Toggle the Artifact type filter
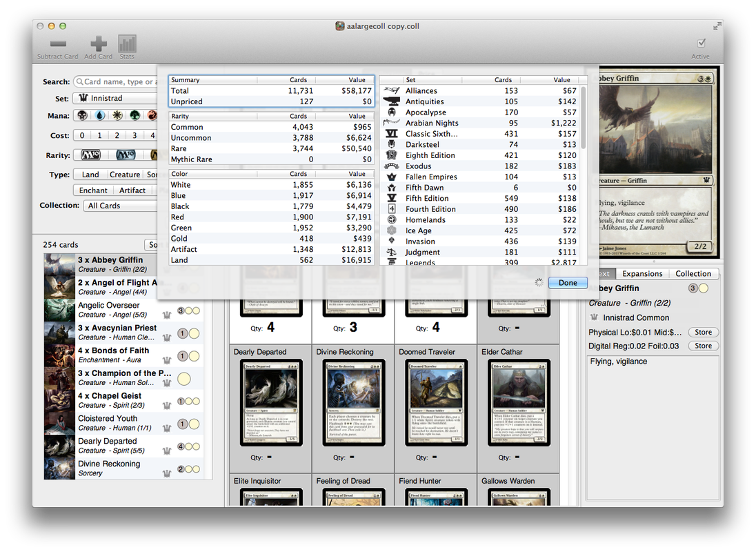Image resolution: width=756 pixels, height=552 pixels. (x=132, y=190)
